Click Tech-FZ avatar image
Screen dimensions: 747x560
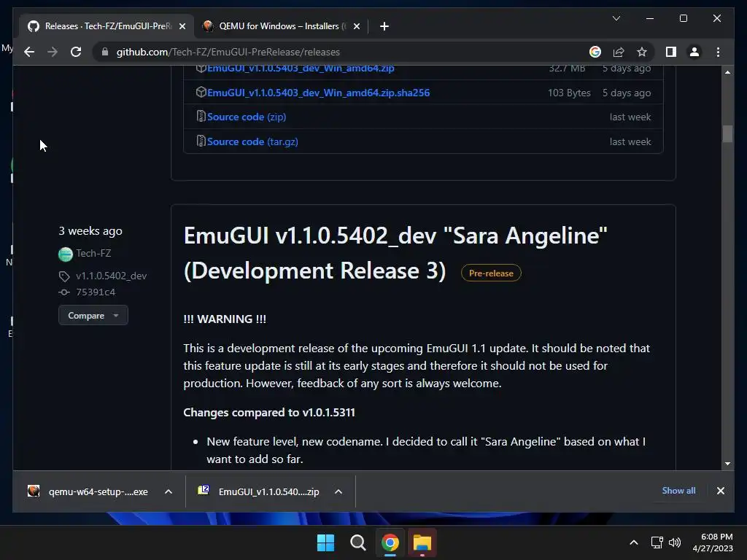pyautogui.click(x=65, y=254)
